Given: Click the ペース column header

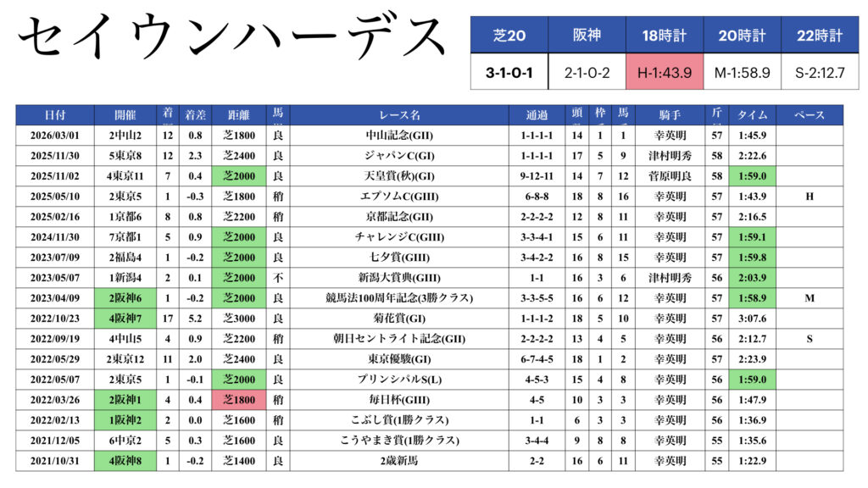Looking at the screenshot, I should (x=810, y=115).
